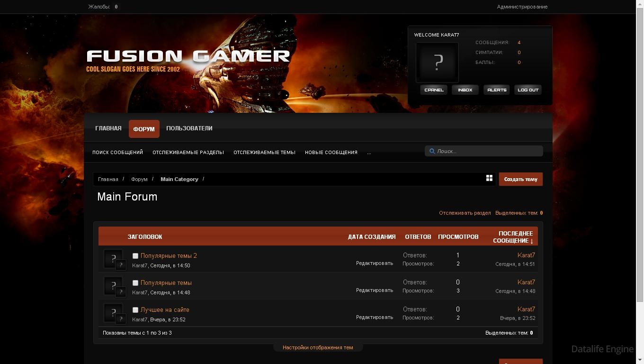Tick checkbox for Лучшее на сайте
This screenshot has width=644, height=364.
pyautogui.click(x=135, y=310)
